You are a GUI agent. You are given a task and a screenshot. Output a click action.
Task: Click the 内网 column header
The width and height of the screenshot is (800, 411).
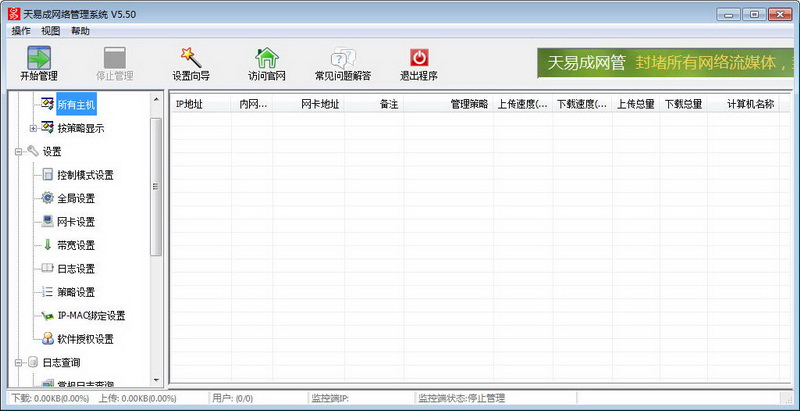[x=252, y=105]
